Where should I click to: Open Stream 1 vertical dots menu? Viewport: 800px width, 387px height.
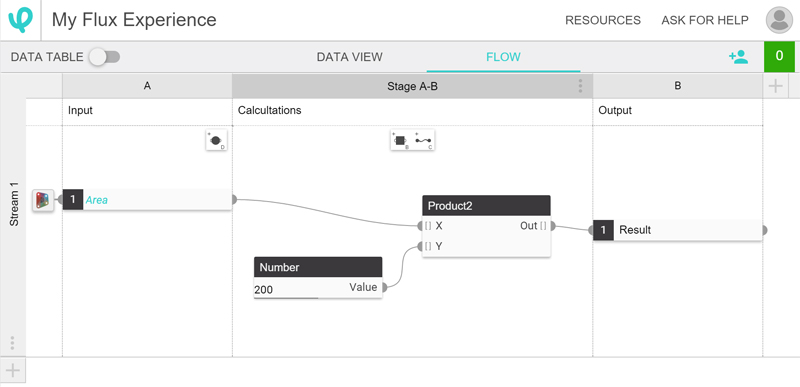pyautogui.click(x=12, y=343)
